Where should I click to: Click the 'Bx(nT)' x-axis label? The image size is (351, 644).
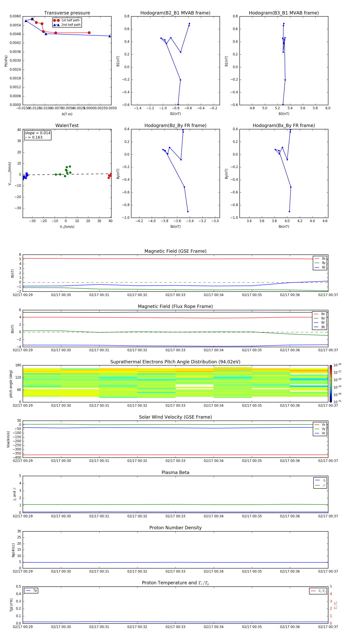(x=284, y=227)
